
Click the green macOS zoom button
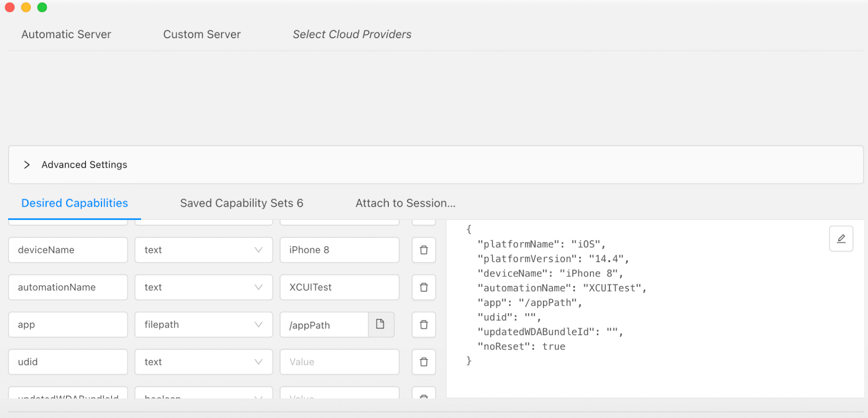tap(42, 8)
